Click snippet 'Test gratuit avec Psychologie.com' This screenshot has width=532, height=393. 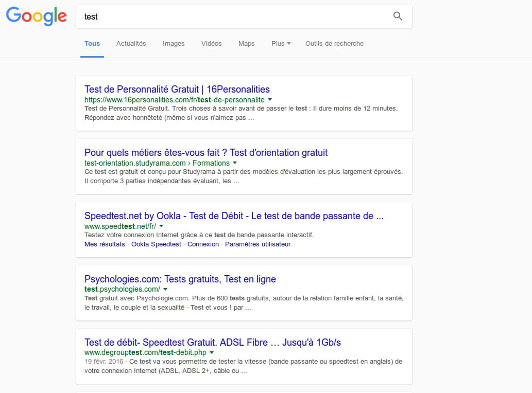244,303
